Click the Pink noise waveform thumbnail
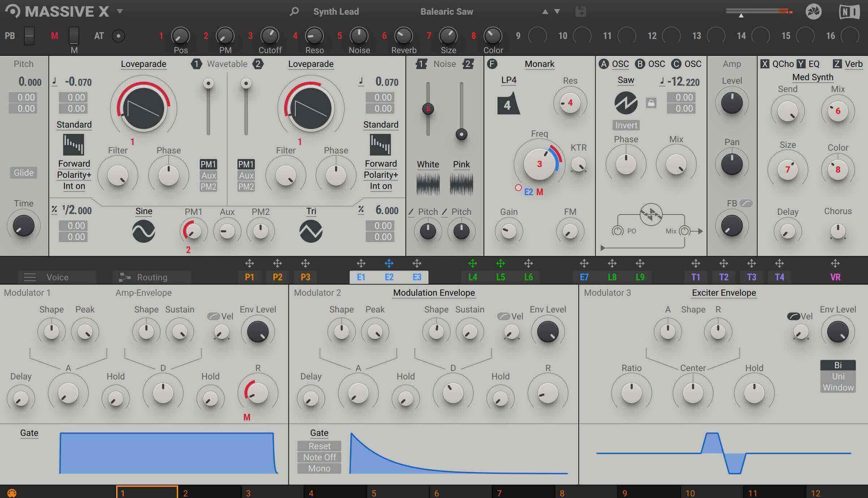 461,184
